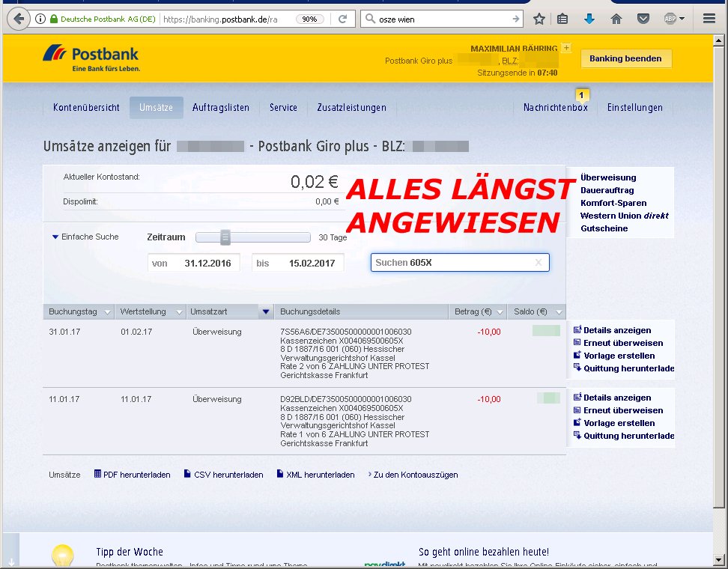Collapse the Einfache Suche expander

pos(55,237)
